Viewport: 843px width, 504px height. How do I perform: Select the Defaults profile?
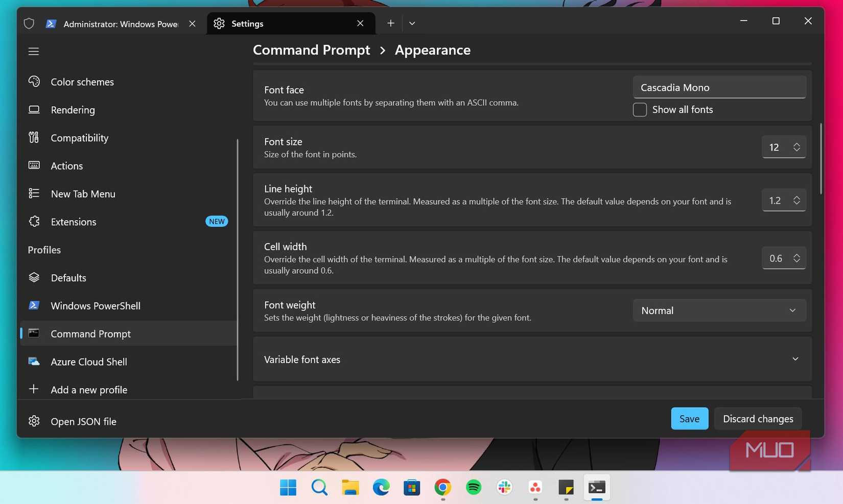tap(128, 278)
